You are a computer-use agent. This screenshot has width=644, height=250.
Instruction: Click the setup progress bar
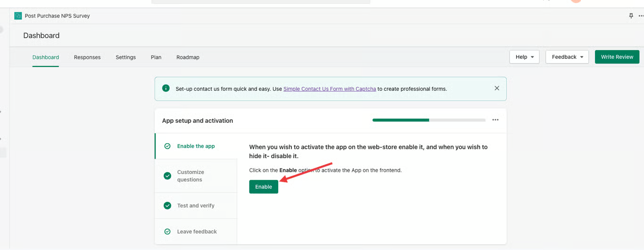(x=429, y=120)
